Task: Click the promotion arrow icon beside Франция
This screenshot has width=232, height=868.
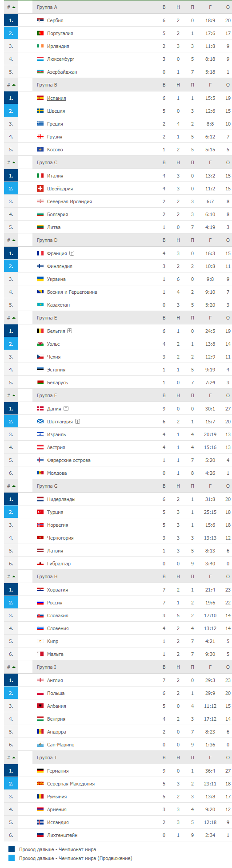Action: [x=72, y=253]
